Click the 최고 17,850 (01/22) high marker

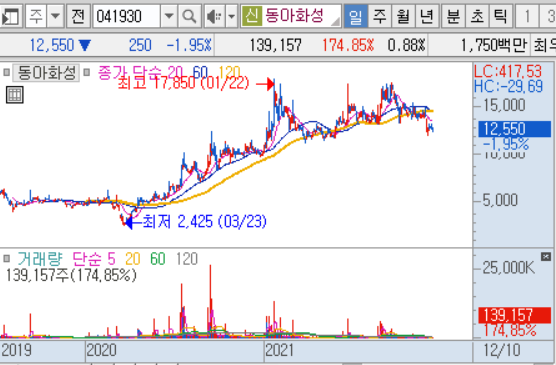tap(183, 83)
